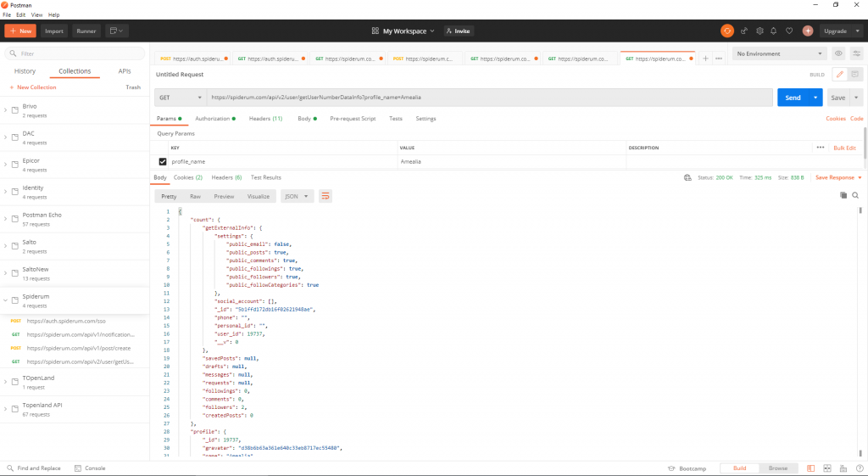Uncheck the profile_name query parameter
868x476 pixels.
click(162, 162)
